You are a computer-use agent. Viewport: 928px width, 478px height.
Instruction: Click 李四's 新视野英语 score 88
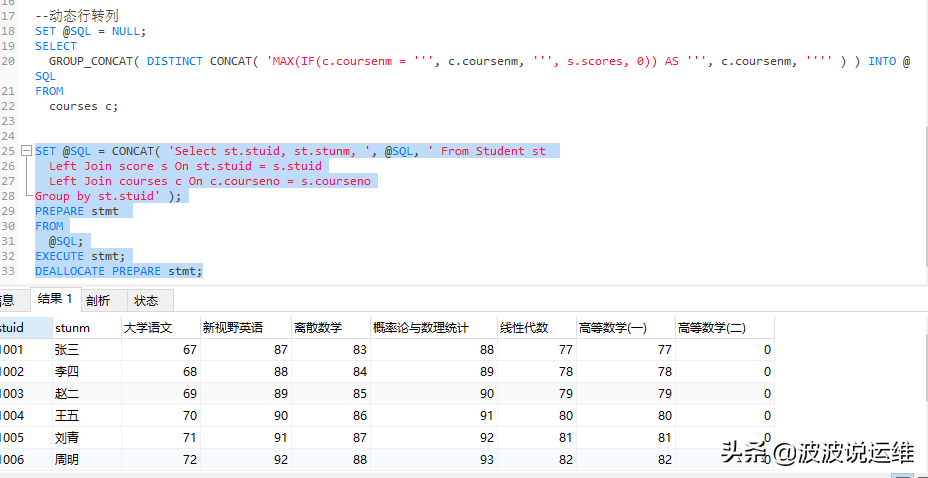246,372
